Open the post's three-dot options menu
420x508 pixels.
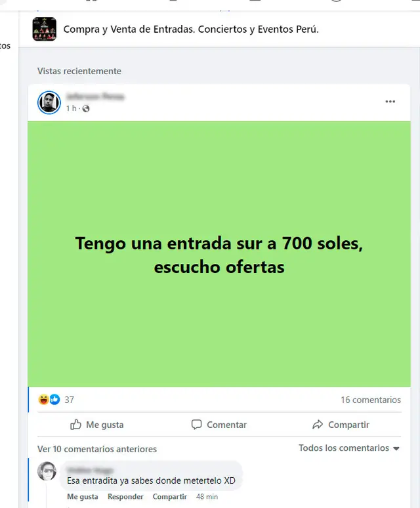390,102
